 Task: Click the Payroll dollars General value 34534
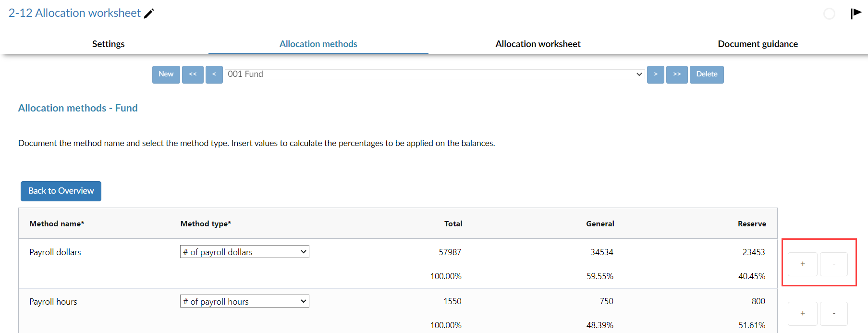point(601,252)
